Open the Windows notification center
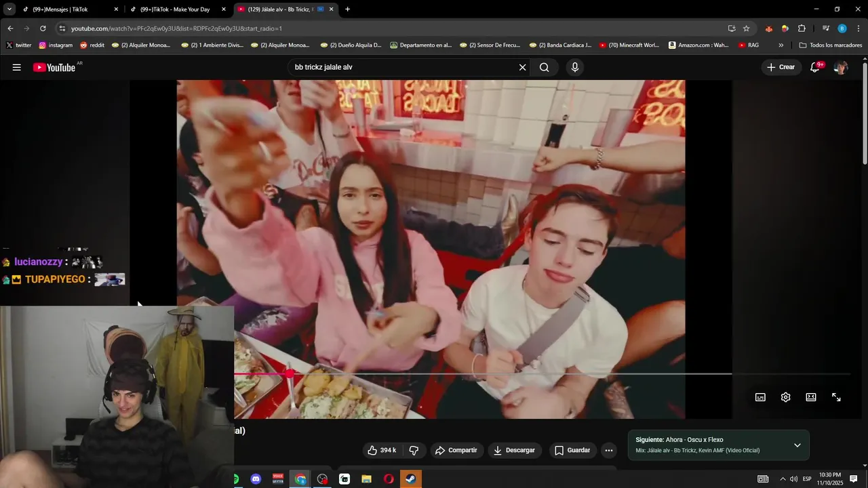 coord(854,479)
